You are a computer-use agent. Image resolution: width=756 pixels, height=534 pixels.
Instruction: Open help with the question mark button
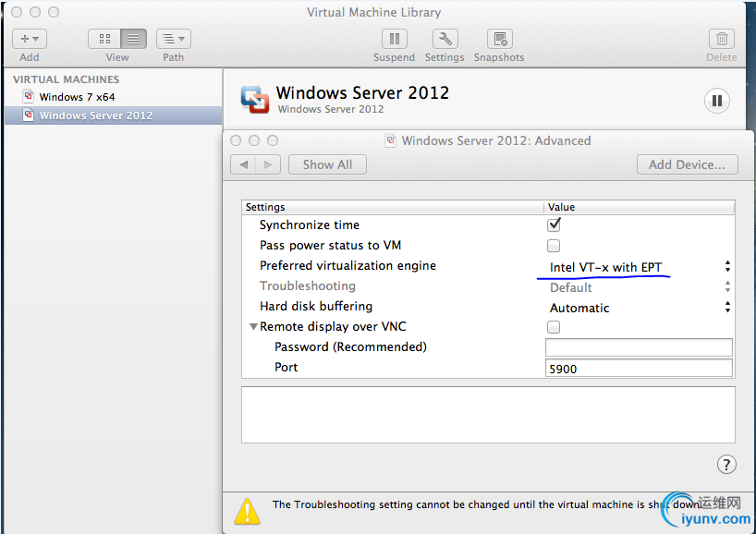pos(726,465)
